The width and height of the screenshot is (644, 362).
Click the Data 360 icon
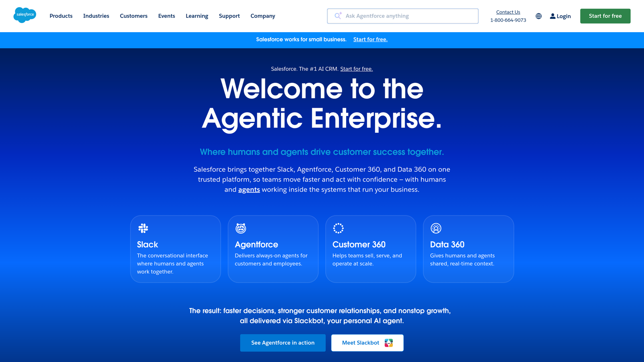pyautogui.click(x=436, y=228)
